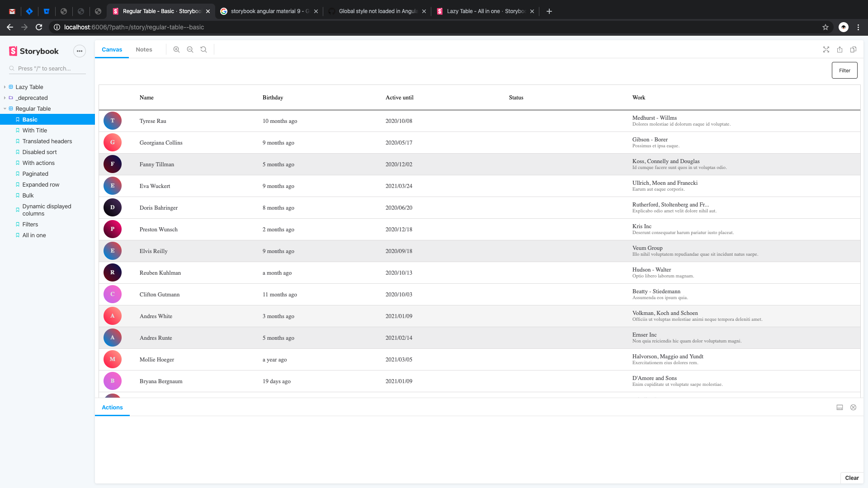868x488 pixels.
Task: Change the addon panel position
Action: pyautogui.click(x=840, y=407)
